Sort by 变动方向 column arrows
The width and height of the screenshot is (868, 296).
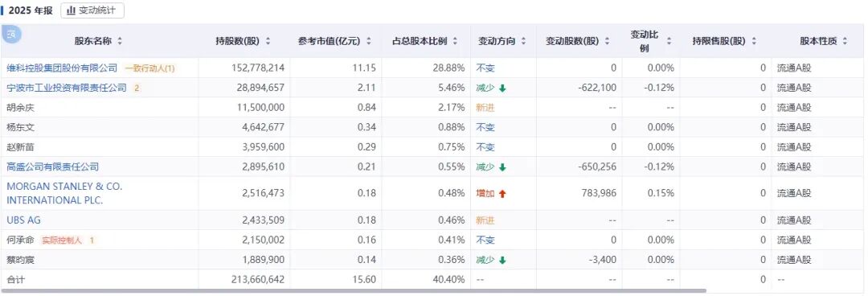pos(523,41)
